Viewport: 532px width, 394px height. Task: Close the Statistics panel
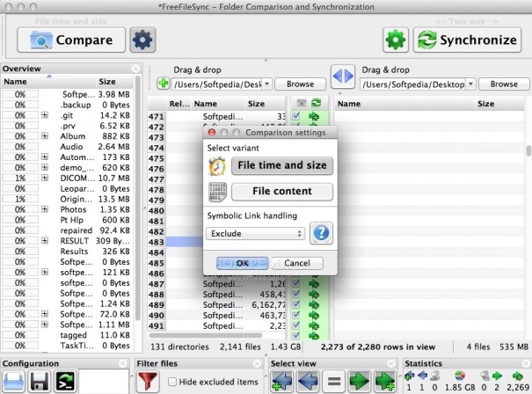click(x=526, y=363)
